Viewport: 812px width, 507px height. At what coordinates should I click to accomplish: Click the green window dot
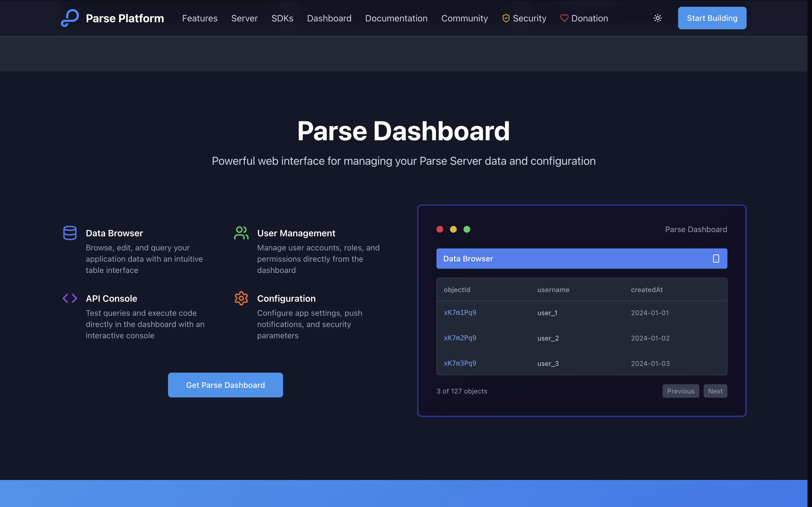click(x=467, y=229)
